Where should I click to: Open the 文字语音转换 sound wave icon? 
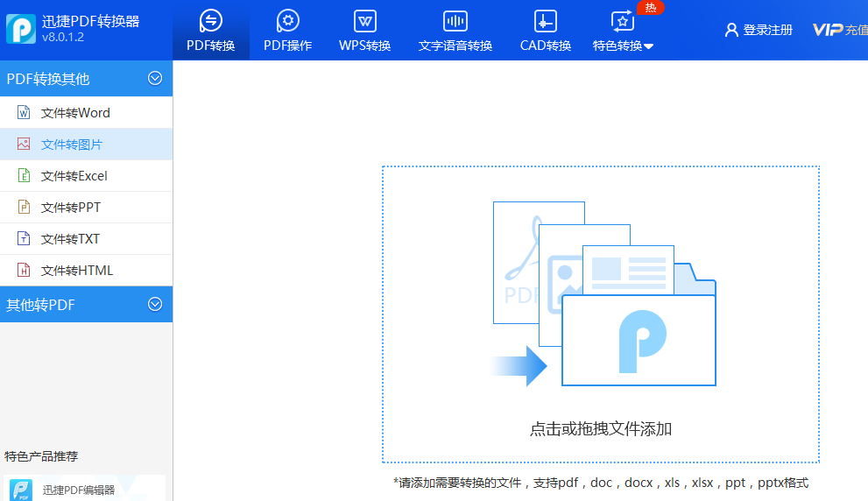(455, 21)
